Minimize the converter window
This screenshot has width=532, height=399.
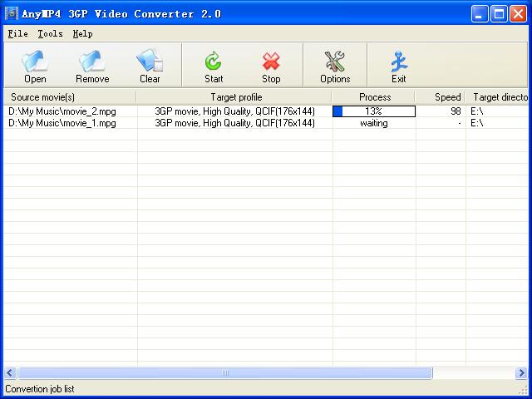(x=480, y=14)
